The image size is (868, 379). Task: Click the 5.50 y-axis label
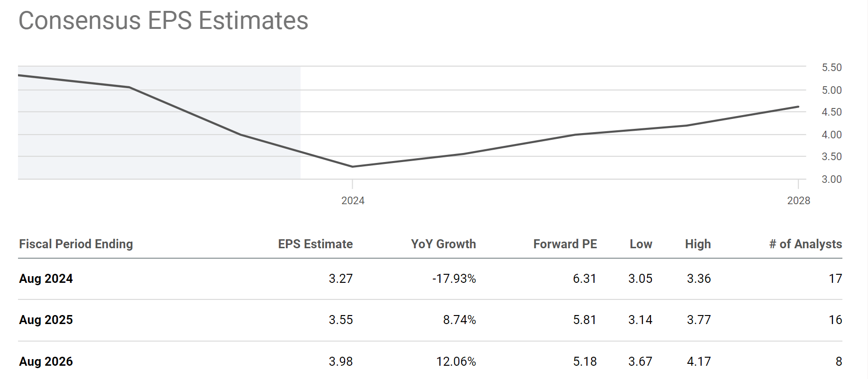point(831,68)
